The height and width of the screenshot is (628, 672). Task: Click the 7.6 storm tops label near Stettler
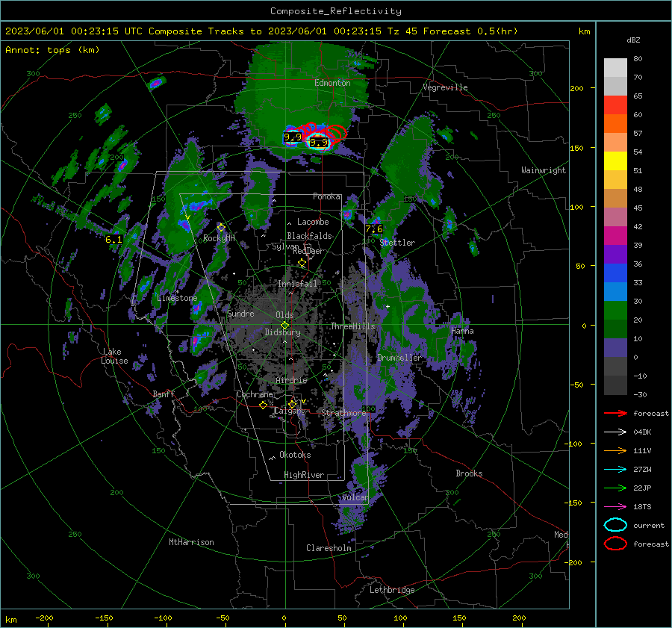coord(374,229)
